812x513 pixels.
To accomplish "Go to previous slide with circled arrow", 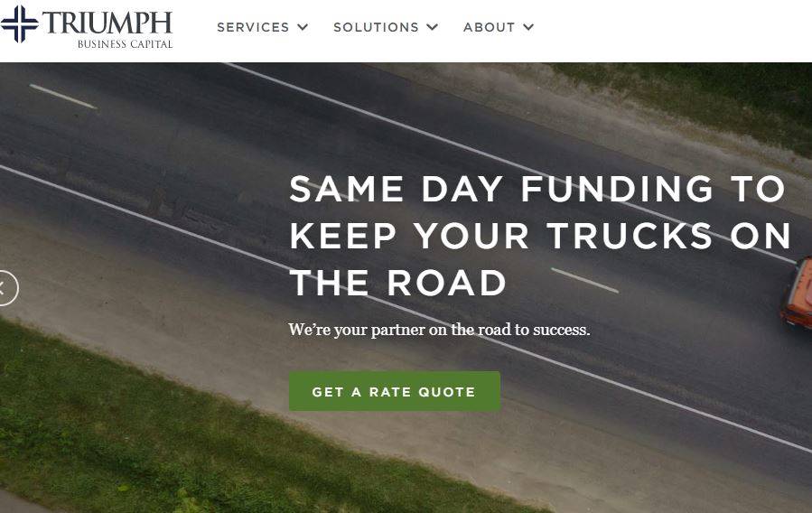I will click(x=6, y=288).
